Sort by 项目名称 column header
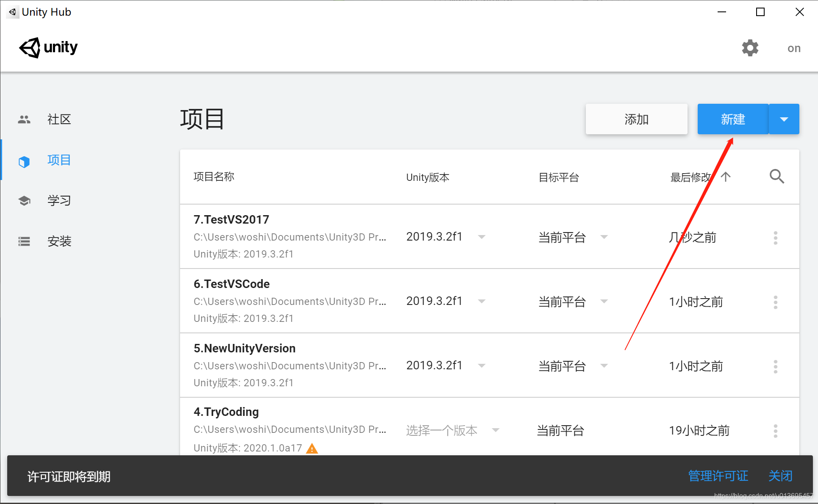Image resolution: width=818 pixels, height=504 pixels. (214, 177)
